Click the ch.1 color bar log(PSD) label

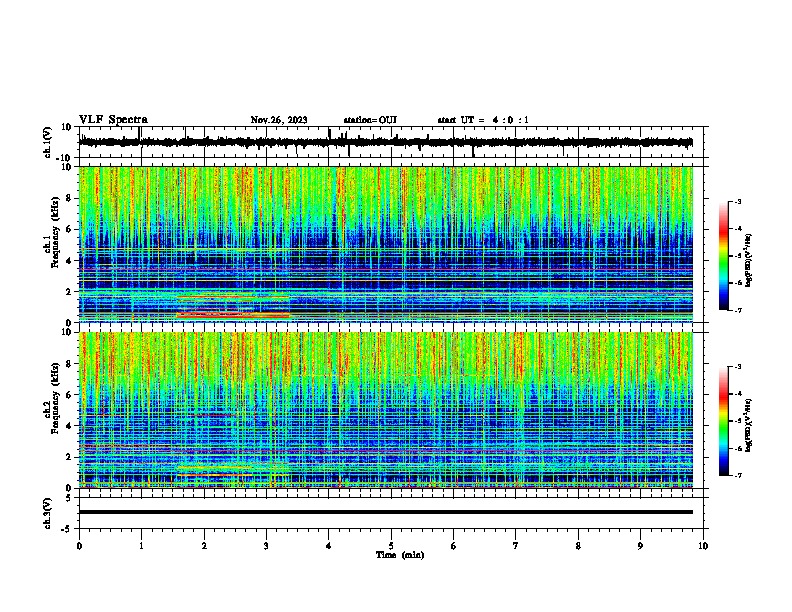click(x=748, y=260)
